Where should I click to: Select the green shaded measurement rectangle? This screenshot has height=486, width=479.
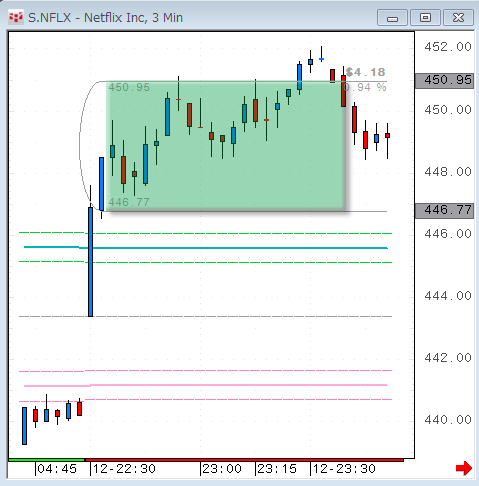click(x=225, y=146)
